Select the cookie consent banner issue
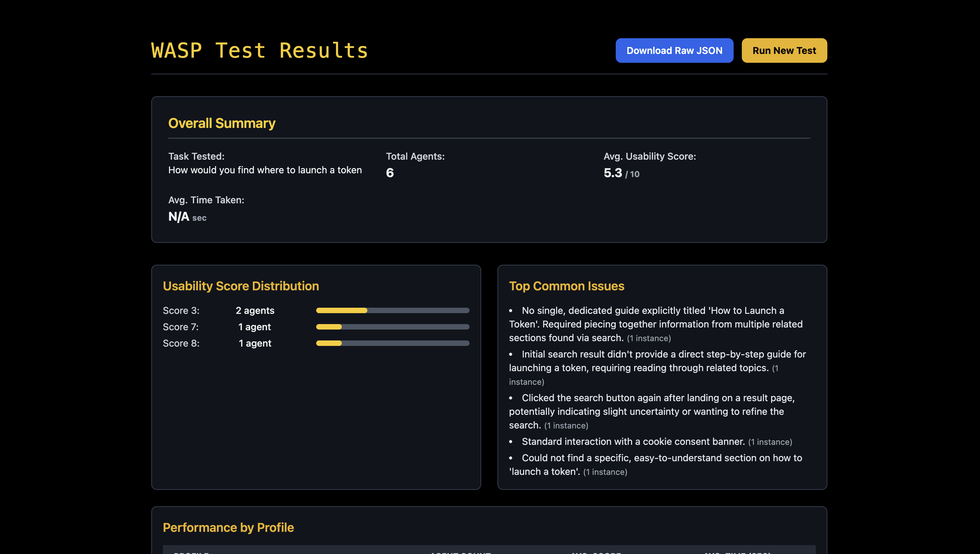The image size is (980, 554). [633, 442]
